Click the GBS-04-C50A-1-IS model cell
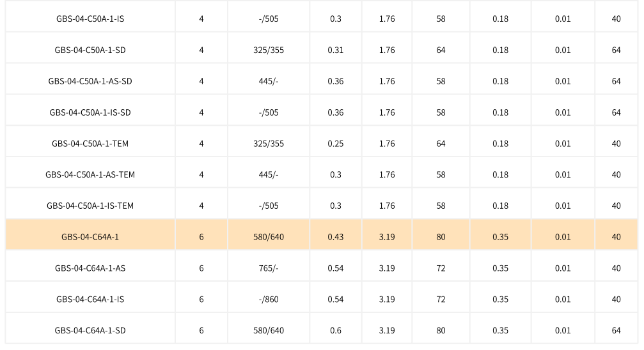 [x=90, y=19]
